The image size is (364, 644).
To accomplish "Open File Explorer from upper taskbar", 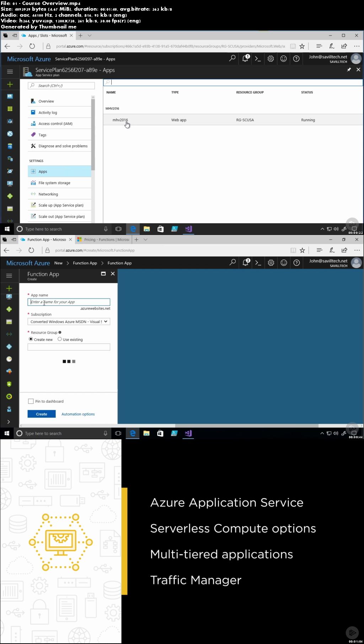I will (147, 229).
